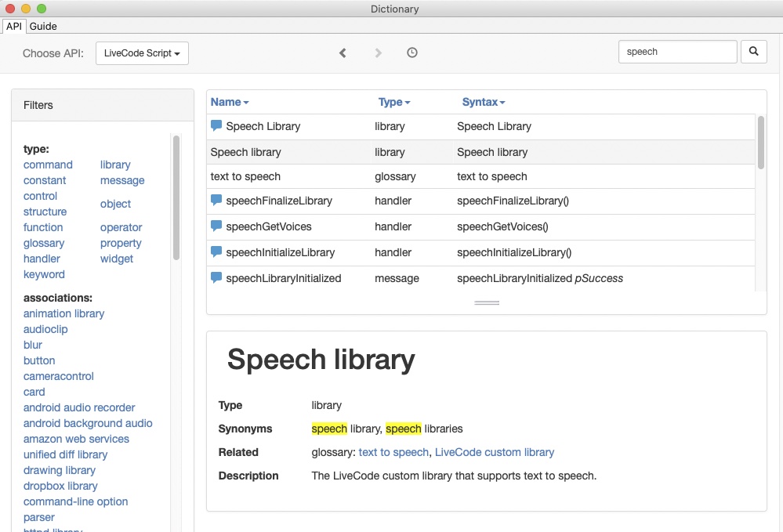Open the LiveCode custom library link
Image resolution: width=783 pixels, height=532 pixels.
(494, 452)
